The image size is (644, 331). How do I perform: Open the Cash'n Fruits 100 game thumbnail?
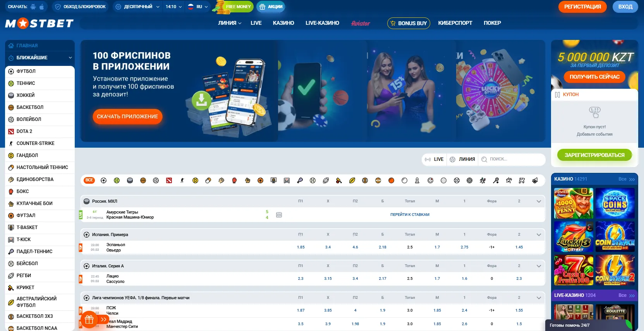pyautogui.click(x=574, y=270)
